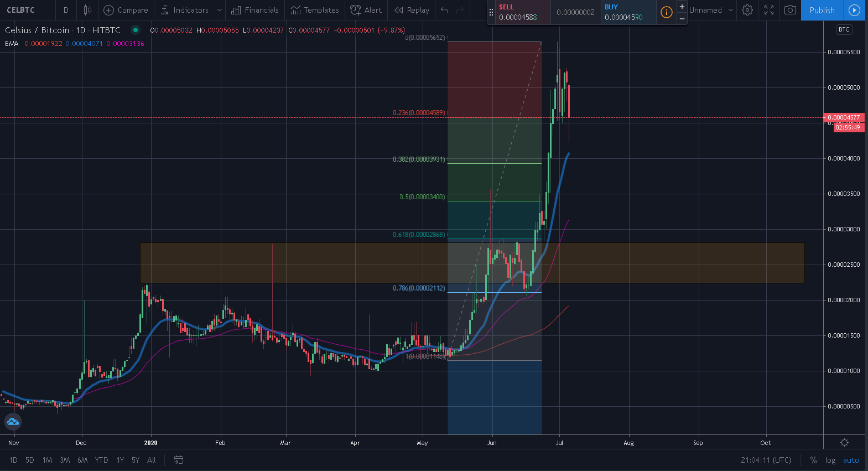Click the blue EMA value 0.00004071
Image resolution: width=868 pixels, height=471 pixels.
(84, 44)
